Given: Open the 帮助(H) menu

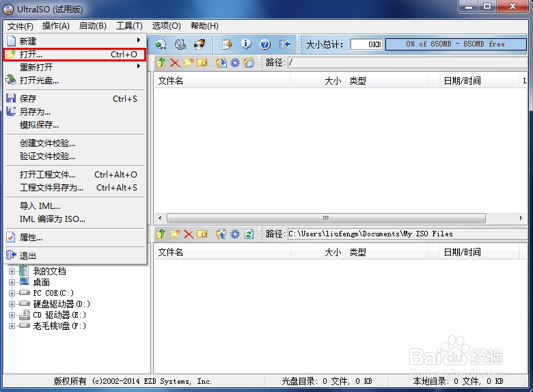Looking at the screenshot, I should (x=204, y=26).
